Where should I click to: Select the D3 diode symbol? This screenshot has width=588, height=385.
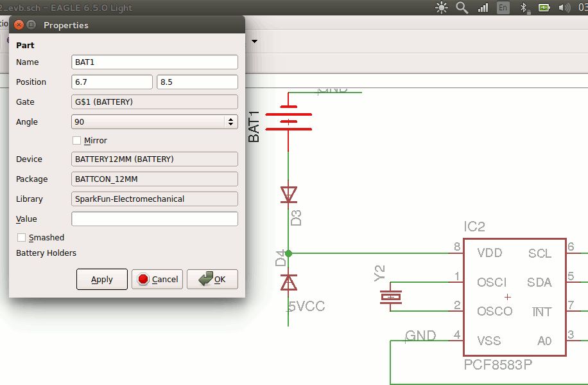[289, 194]
